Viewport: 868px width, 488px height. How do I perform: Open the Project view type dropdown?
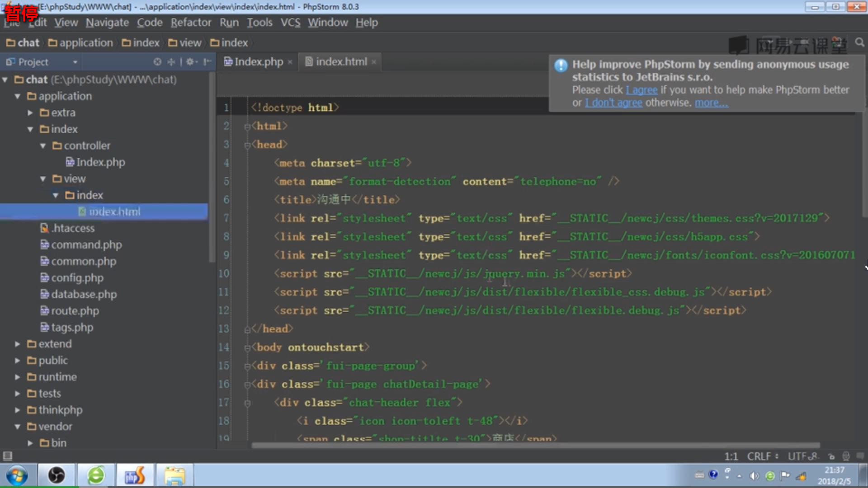[75, 62]
